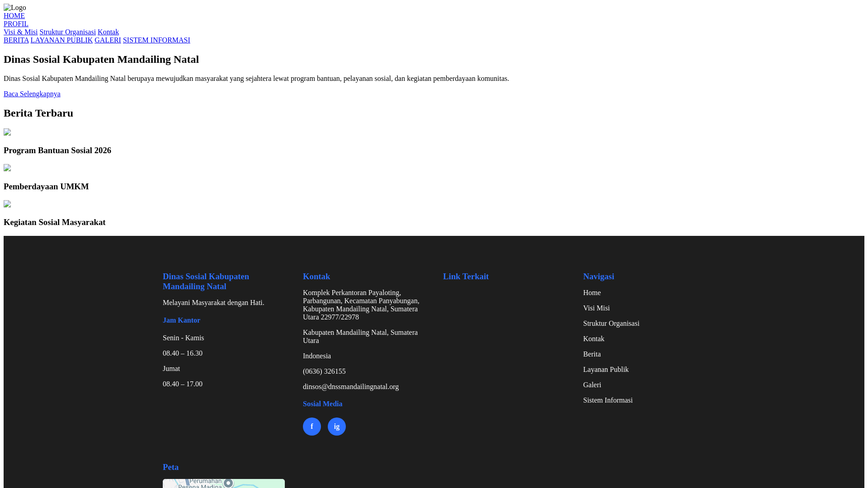Click the Senin - Kamis office hours text

coord(183,338)
